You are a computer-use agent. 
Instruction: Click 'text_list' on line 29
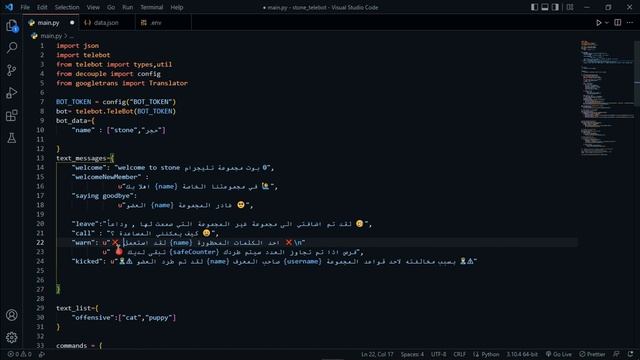pyautogui.click(x=73, y=308)
